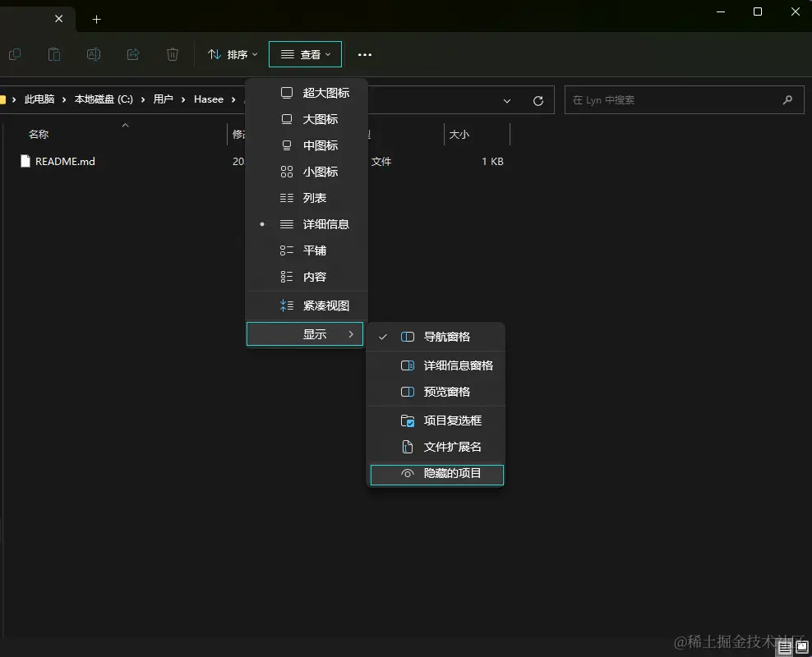Click 本地磁盘 (C:) breadcrumb
This screenshot has height=657, width=812.
(x=104, y=99)
